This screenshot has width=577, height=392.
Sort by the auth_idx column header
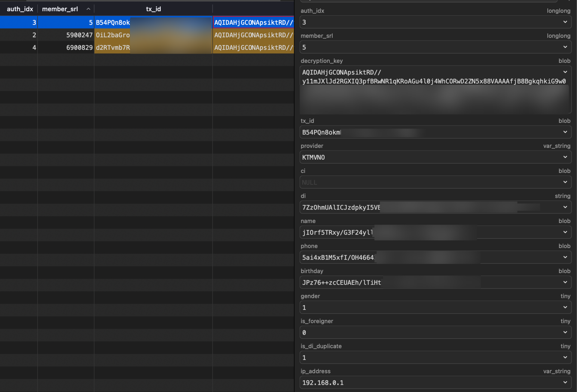tap(20, 9)
